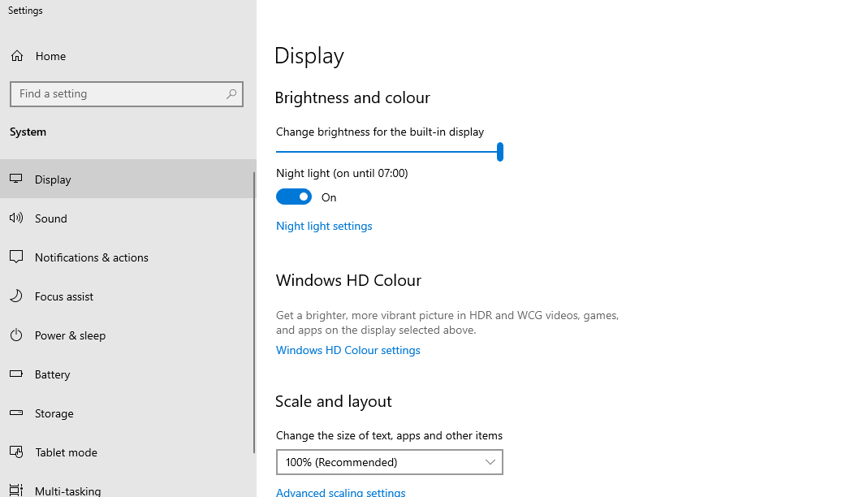Image resolution: width=868 pixels, height=497 pixels.
Task: Click the Find a setting search box
Action: click(x=118, y=94)
